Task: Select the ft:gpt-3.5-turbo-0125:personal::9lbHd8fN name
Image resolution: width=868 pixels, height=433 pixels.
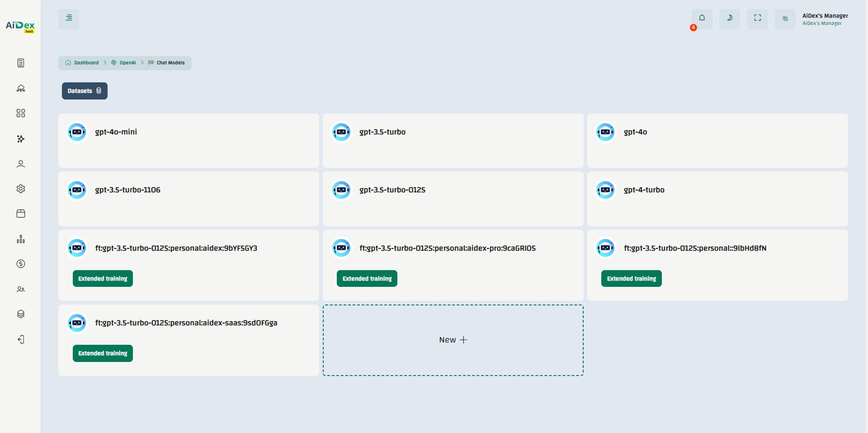Action: click(695, 248)
